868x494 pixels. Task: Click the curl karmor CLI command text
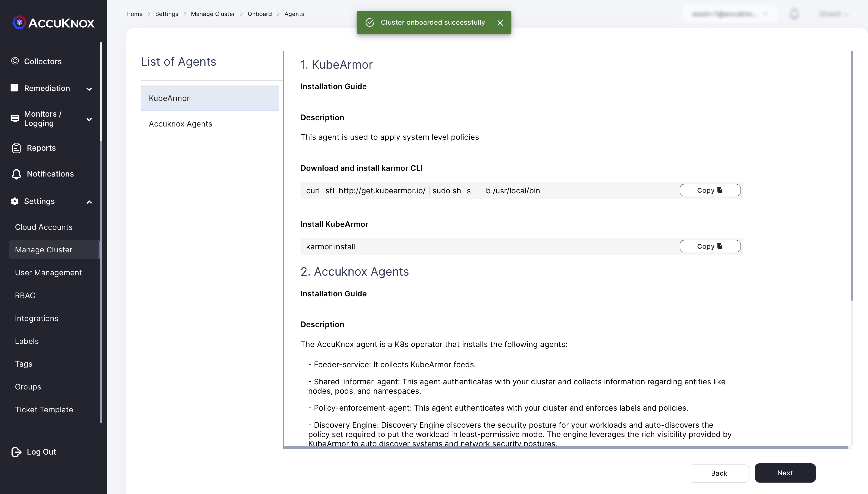[423, 190]
